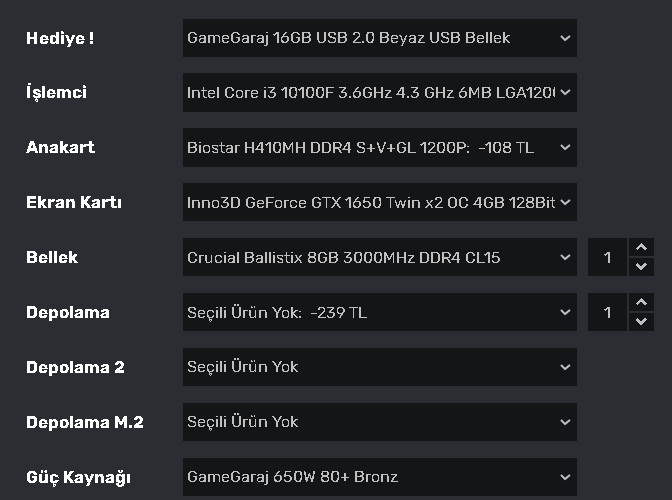Click the chevron arrow on Depolama M.2 dropdown
672x500 pixels.
[x=565, y=422]
